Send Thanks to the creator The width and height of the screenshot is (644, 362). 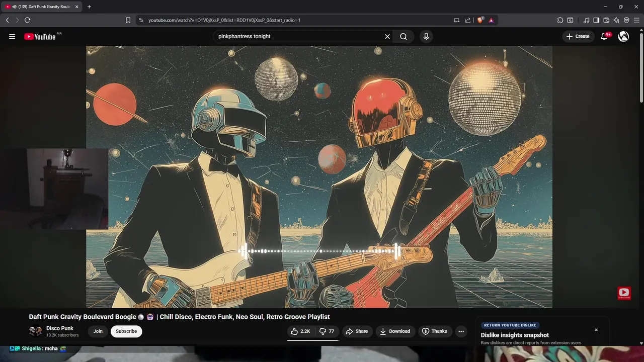[x=434, y=331]
